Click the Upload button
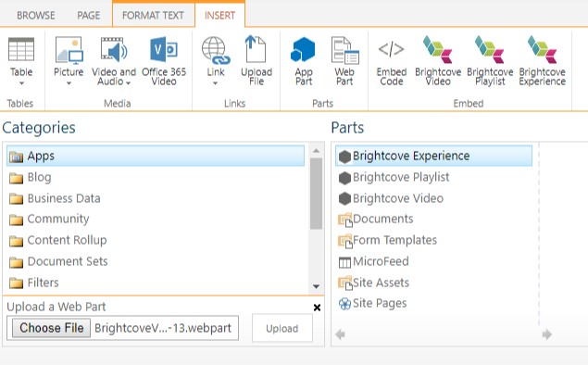This screenshot has height=365, width=588. coord(282,329)
